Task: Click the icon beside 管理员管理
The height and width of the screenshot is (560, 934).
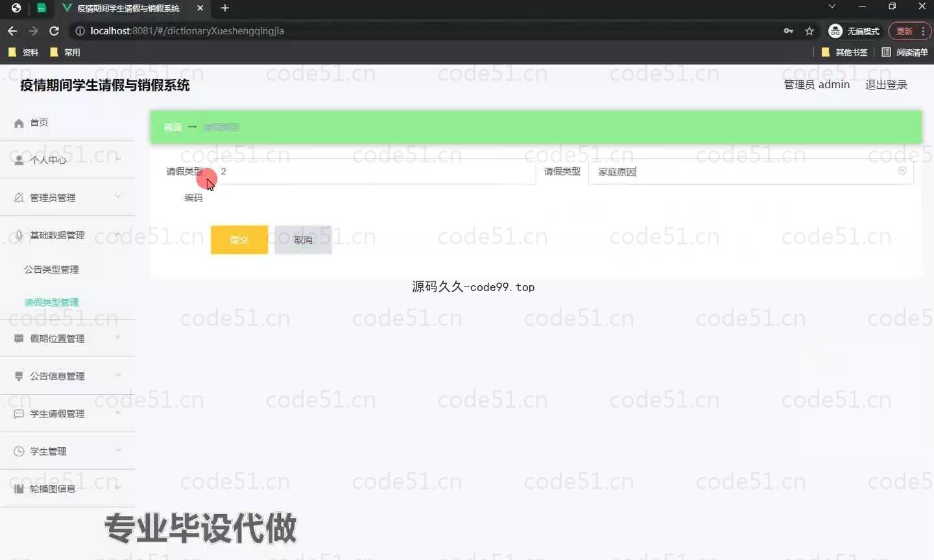Action: click(19, 198)
